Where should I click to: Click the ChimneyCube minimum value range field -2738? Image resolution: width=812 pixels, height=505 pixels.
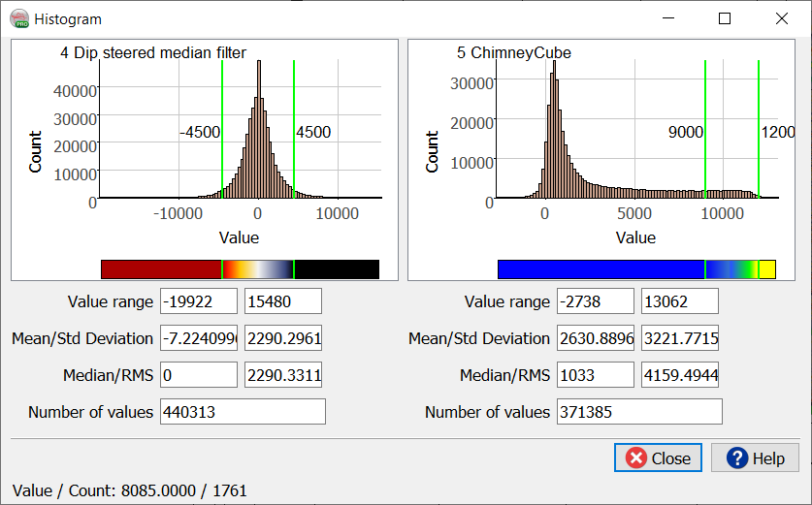coord(595,301)
